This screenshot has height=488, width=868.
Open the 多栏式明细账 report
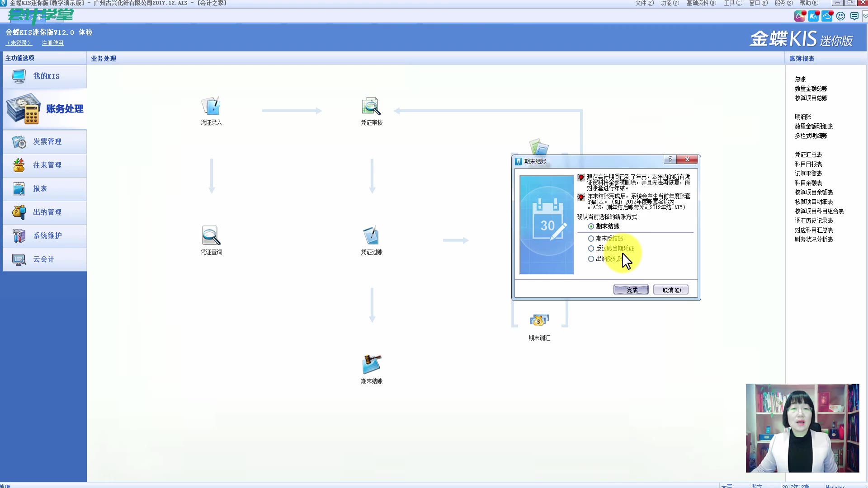point(811,136)
